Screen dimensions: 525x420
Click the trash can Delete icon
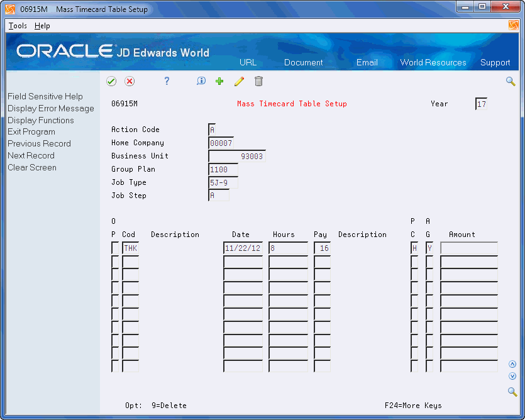[258, 81]
